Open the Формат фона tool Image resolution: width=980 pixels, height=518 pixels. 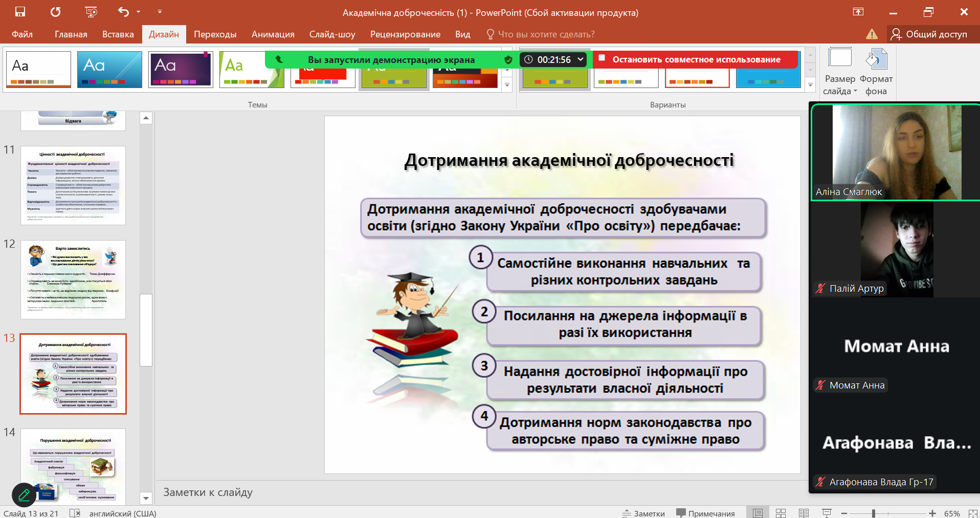(876, 72)
